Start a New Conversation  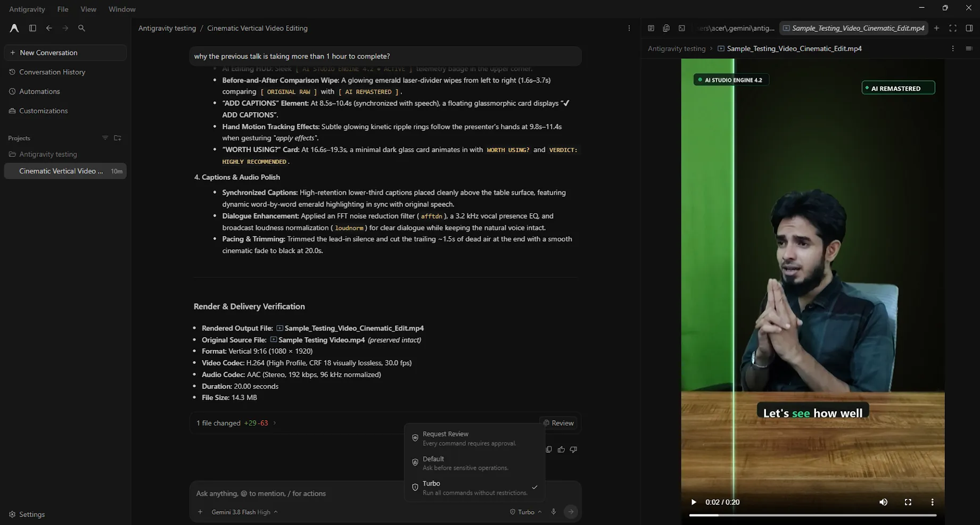click(x=65, y=53)
